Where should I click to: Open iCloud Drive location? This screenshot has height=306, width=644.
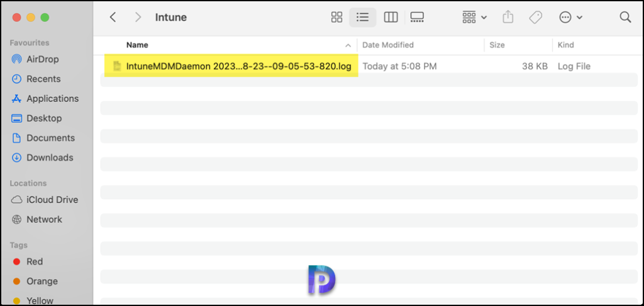52,200
